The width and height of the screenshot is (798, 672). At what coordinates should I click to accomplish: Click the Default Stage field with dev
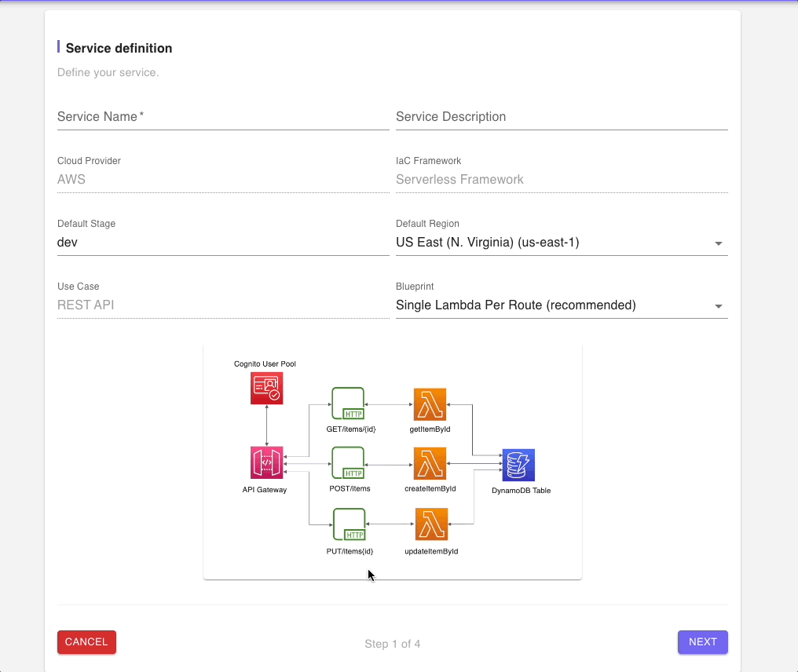(223, 243)
